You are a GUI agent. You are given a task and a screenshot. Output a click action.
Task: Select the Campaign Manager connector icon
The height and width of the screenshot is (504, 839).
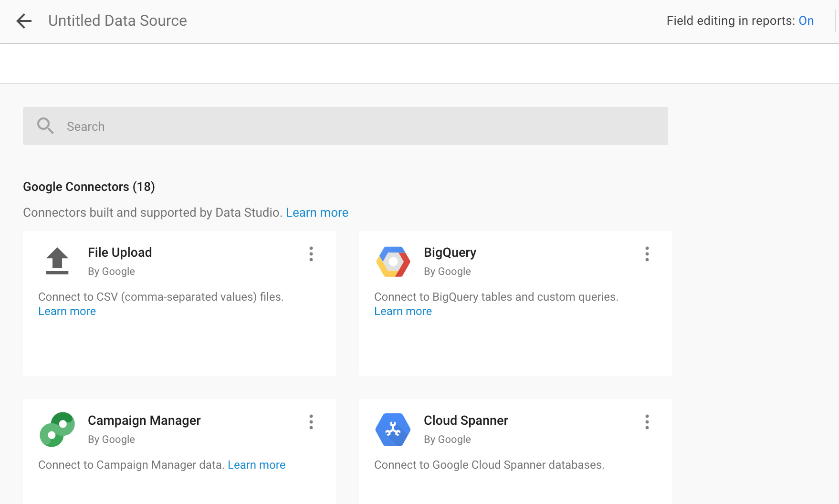(x=57, y=429)
